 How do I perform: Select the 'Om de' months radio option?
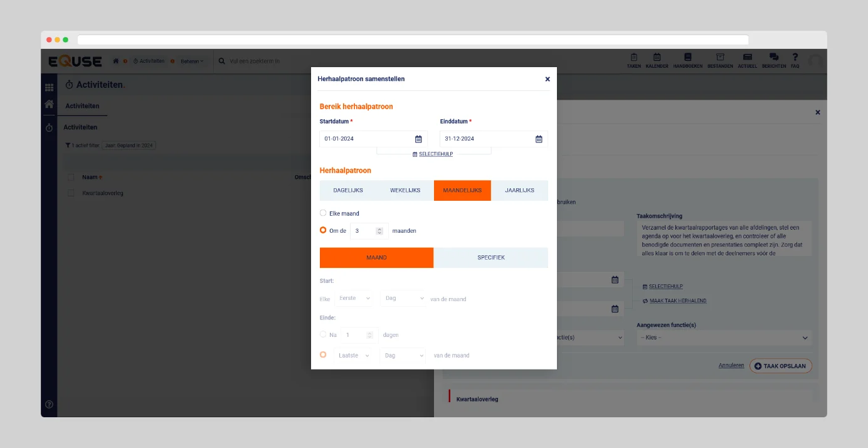(x=323, y=230)
